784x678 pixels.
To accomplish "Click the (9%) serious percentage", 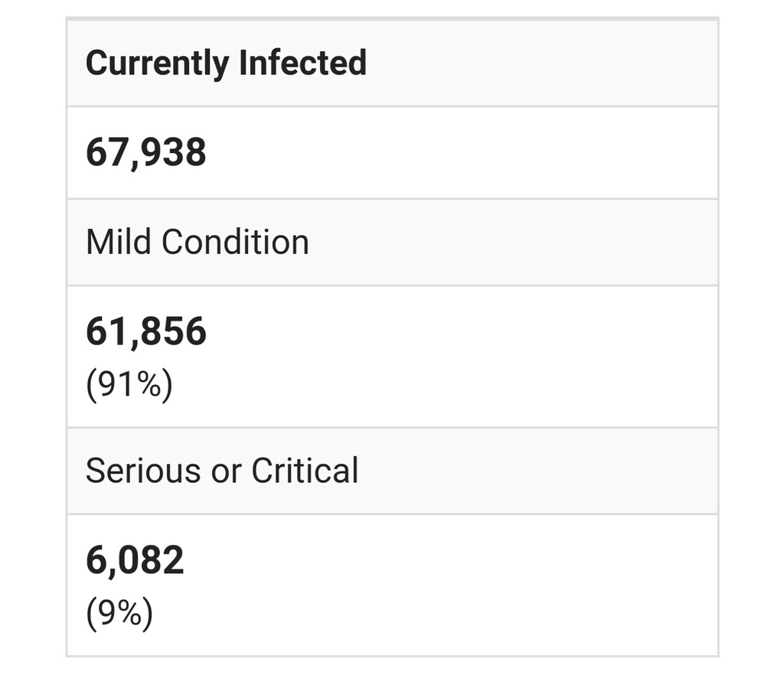I will [x=119, y=612].
